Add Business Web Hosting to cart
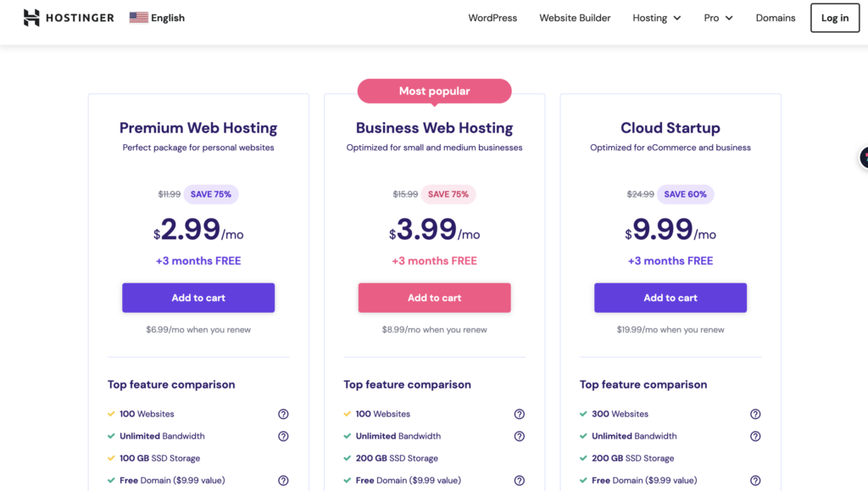868x491 pixels. (435, 298)
